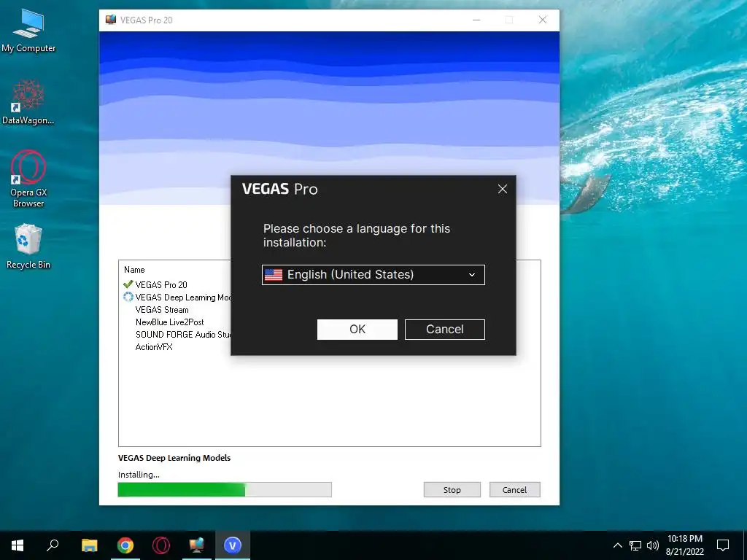Open the DataWagon desktop shortcut
747x560 pixels.
click(x=28, y=102)
